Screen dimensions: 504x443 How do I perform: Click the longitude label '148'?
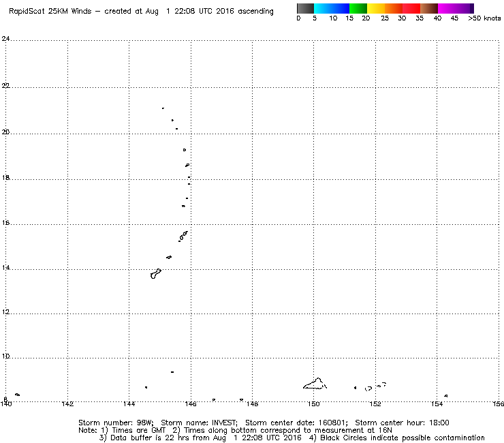tap(252, 404)
